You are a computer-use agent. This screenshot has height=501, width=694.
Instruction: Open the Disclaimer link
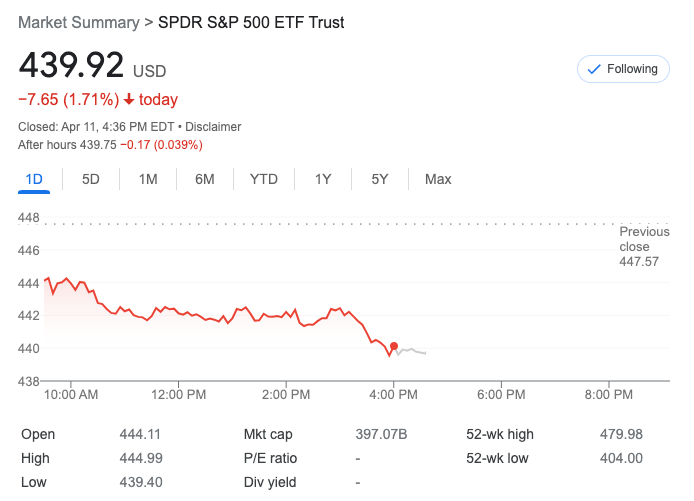[x=211, y=127]
